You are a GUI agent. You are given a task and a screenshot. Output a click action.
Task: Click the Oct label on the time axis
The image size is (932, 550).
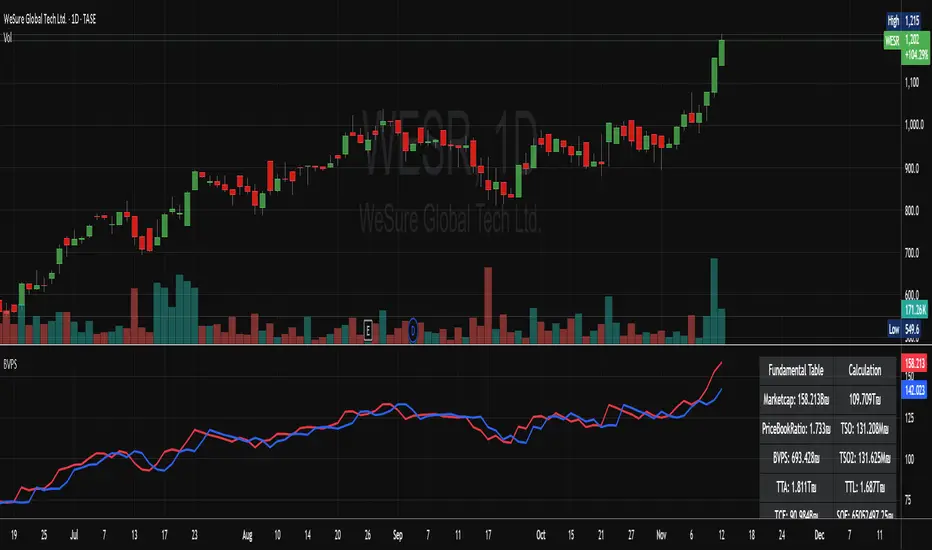click(x=541, y=535)
